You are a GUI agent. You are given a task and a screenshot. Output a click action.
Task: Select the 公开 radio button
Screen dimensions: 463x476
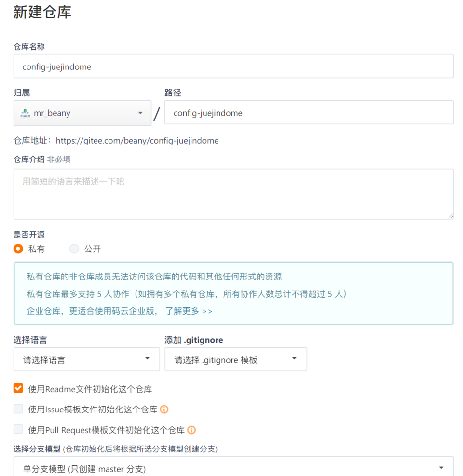pyautogui.click(x=74, y=249)
